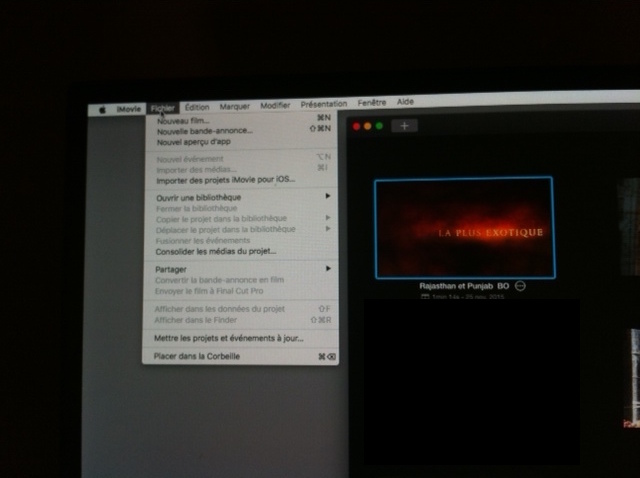Click the red close window button
This screenshot has height=478, width=640.
pyautogui.click(x=356, y=127)
